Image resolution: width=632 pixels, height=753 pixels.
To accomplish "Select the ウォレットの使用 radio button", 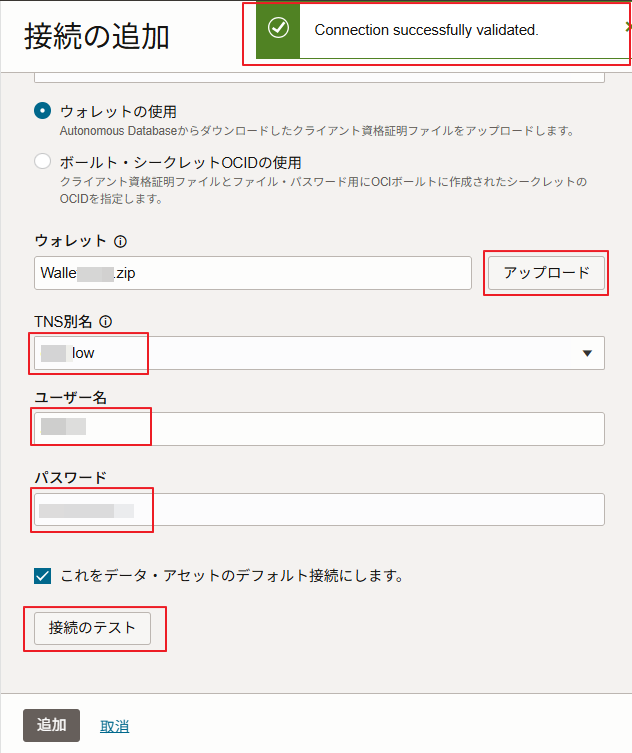I will click(42, 111).
